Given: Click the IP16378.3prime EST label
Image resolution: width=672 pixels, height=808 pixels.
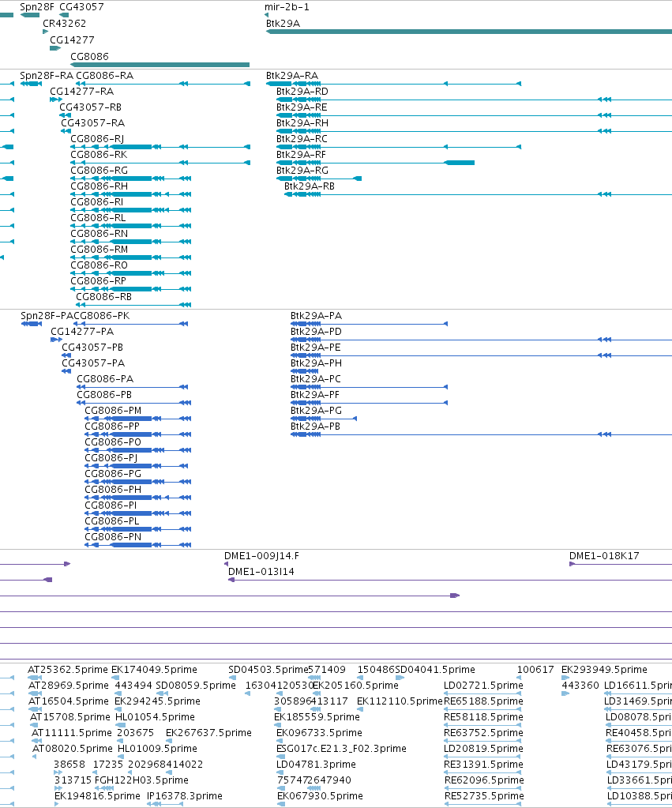Looking at the screenshot, I should coord(185,796).
